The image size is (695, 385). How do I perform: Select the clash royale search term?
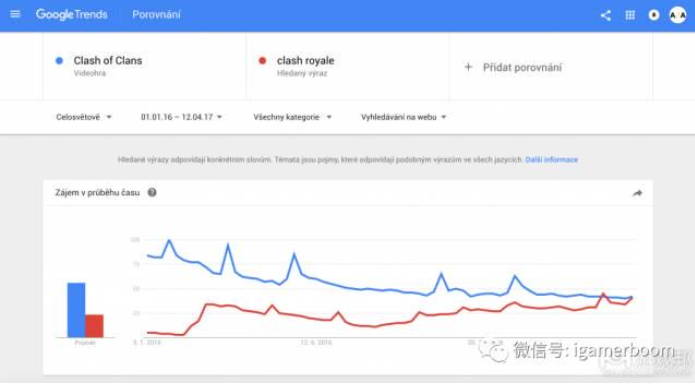pyautogui.click(x=305, y=61)
